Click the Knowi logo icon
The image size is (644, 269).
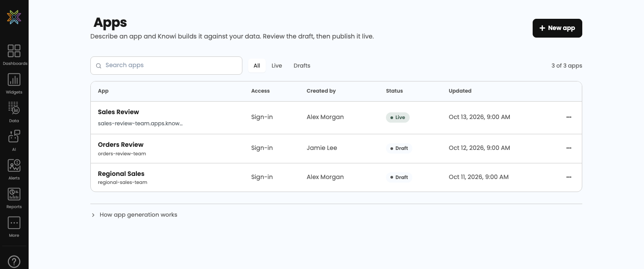pyautogui.click(x=14, y=17)
